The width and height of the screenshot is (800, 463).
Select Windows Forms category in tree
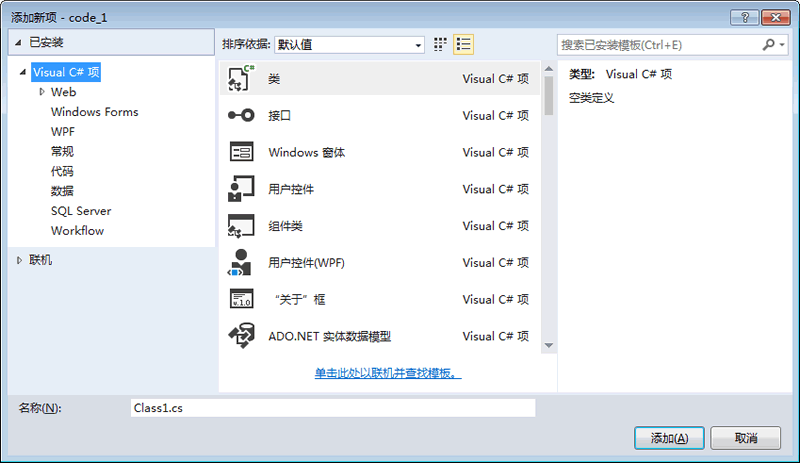(x=94, y=112)
